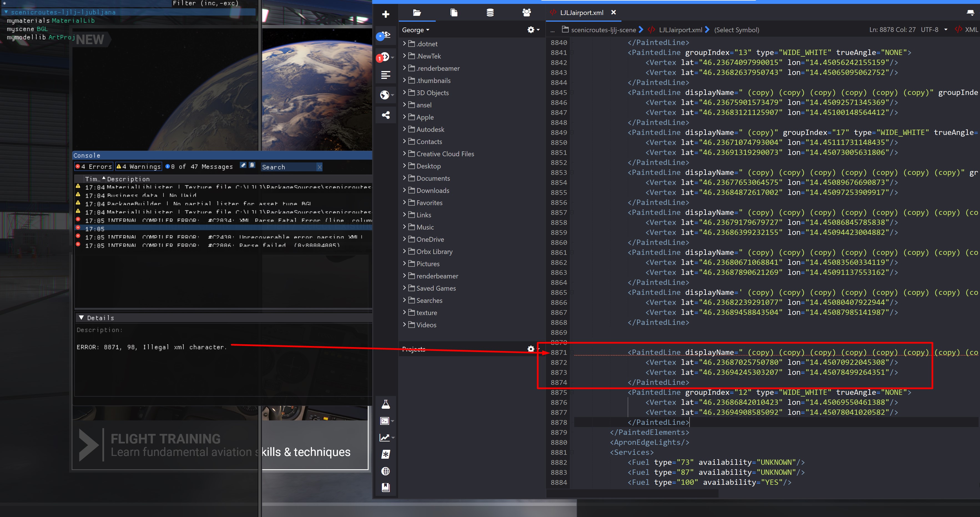Expand the Downloads folder in the file tree
This screenshot has height=517, width=980.
click(404, 190)
